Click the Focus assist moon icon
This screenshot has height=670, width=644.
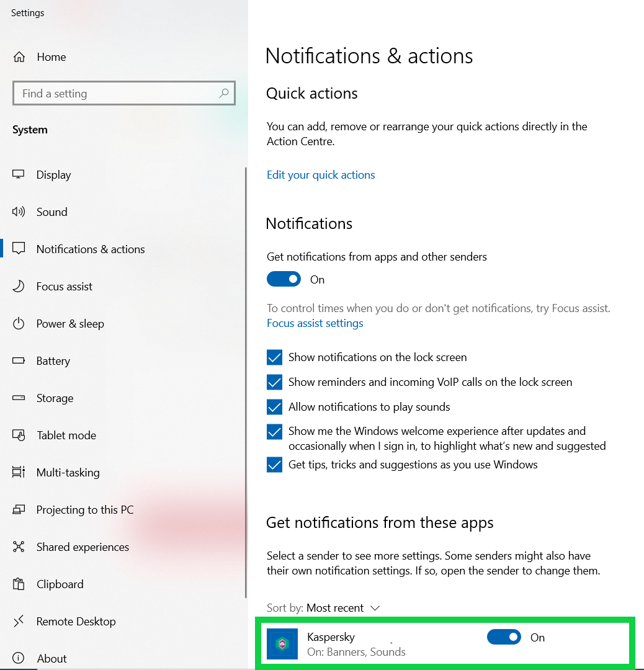[x=19, y=286]
